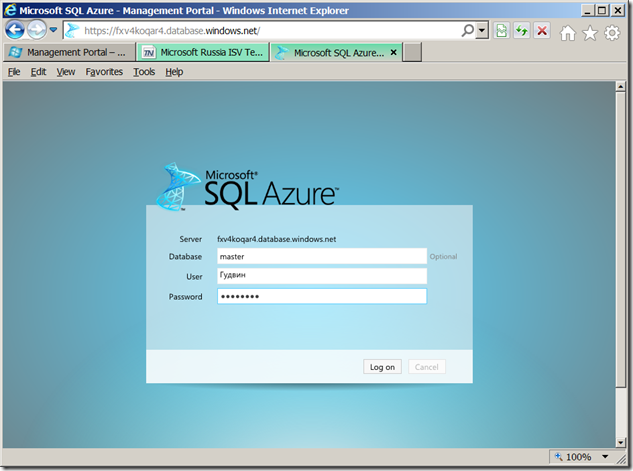
Task: Click the zoom magnifier 100% button
Action: [x=573, y=457]
